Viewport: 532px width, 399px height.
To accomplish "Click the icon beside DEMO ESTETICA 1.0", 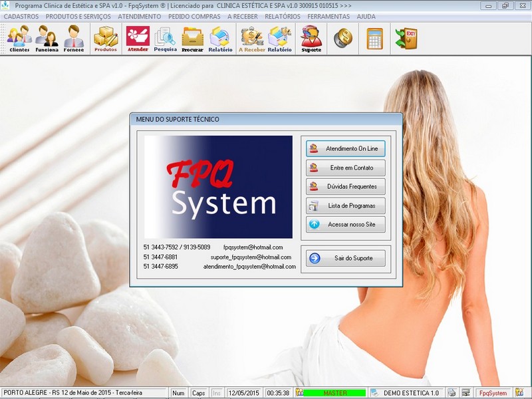I will (374, 392).
